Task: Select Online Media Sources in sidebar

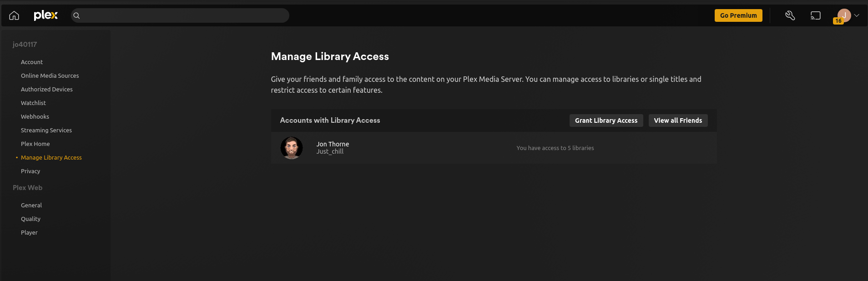Action: [x=50, y=76]
